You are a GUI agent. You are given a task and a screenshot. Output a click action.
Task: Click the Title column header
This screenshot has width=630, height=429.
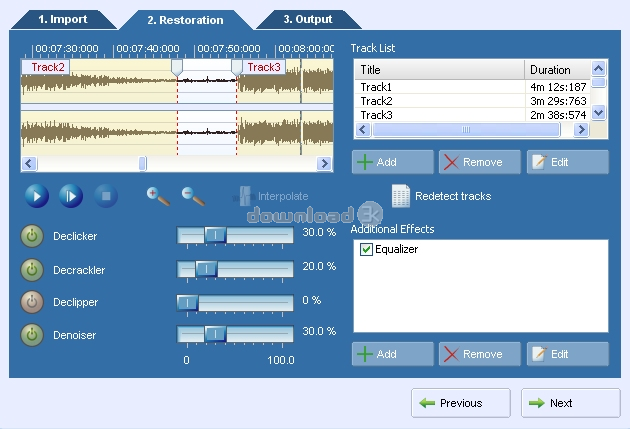pyautogui.click(x=440, y=70)
